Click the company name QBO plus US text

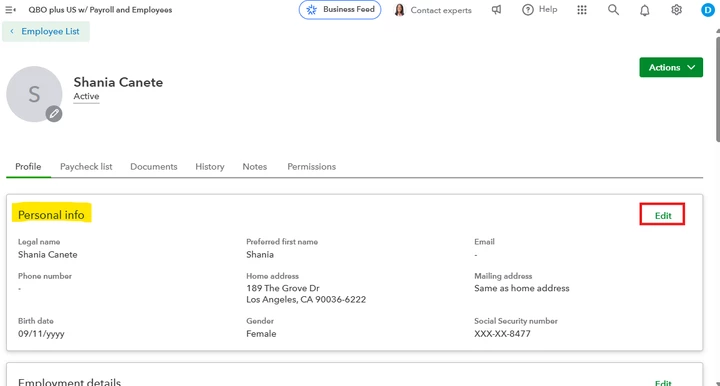click(100, 10)
